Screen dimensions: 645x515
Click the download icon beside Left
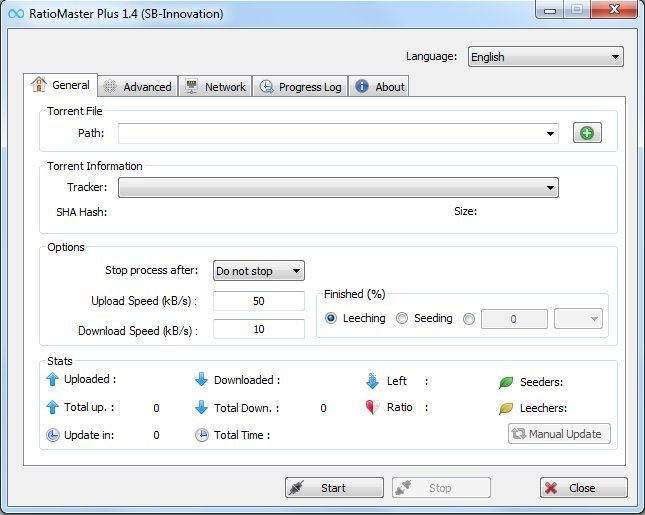372,381
